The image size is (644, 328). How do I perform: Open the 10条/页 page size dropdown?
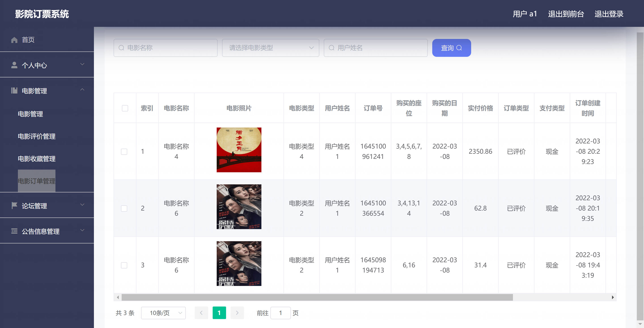(163, 313)
